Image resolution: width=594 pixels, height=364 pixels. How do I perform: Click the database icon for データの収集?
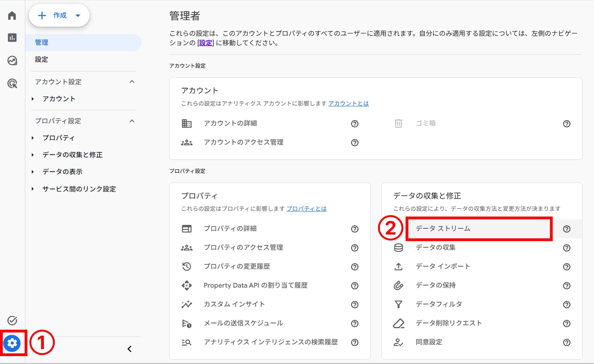point(398,248)
